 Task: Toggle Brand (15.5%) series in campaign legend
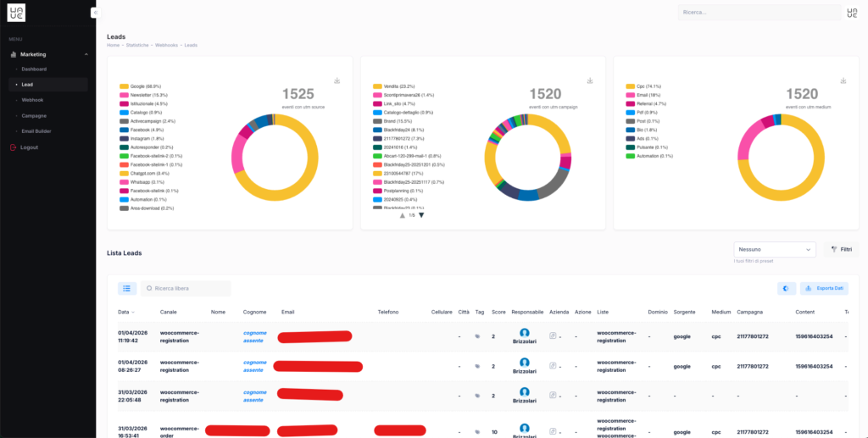pyautogui.click(x=392, y=121)
